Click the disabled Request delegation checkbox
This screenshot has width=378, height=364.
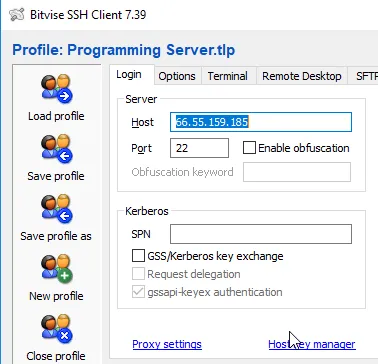pyautogui.click(x=138, y=274)
